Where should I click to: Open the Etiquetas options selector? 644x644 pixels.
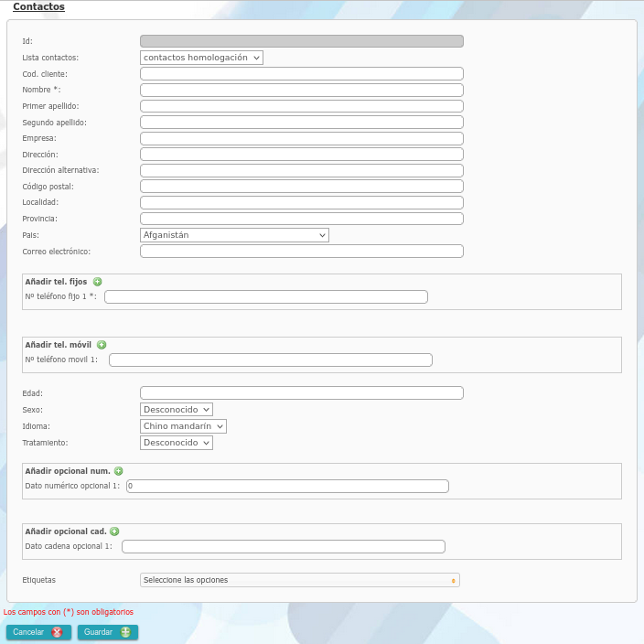point(299,580)
